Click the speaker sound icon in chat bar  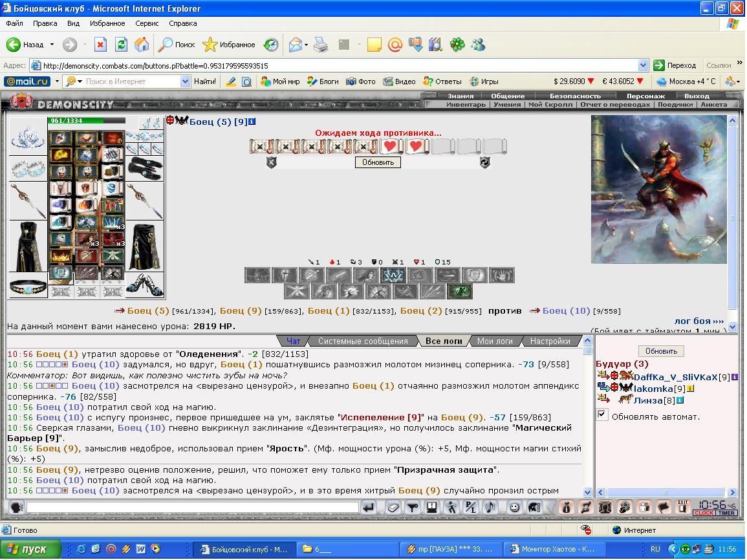pos(490,508)
